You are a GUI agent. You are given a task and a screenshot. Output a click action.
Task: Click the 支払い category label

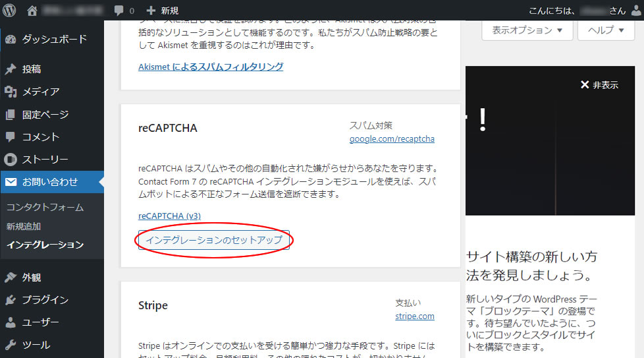(408, 303)
